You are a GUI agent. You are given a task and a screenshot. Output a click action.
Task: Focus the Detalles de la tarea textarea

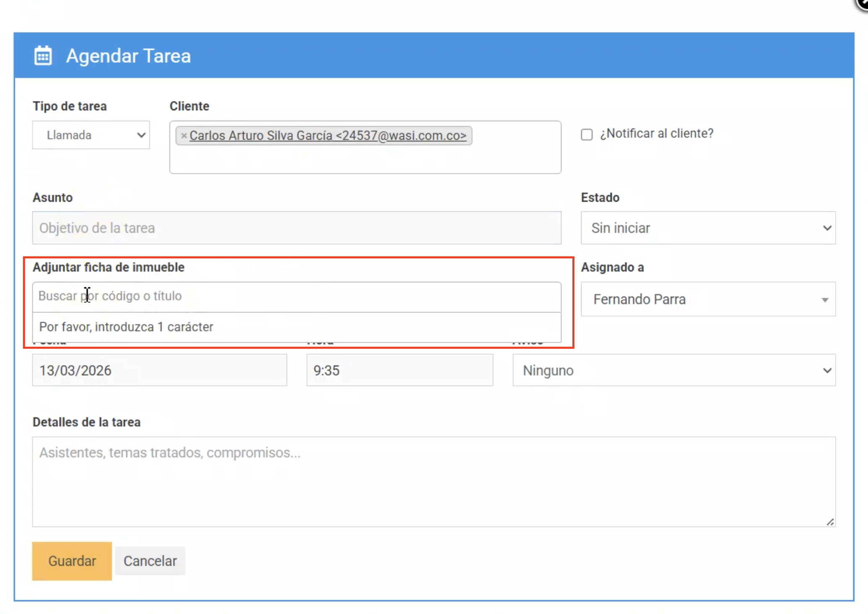point(434,481)
